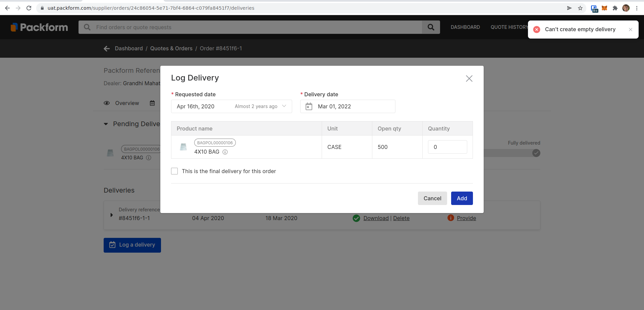Click the browser bookmark star icon

(x=580, y=8)
